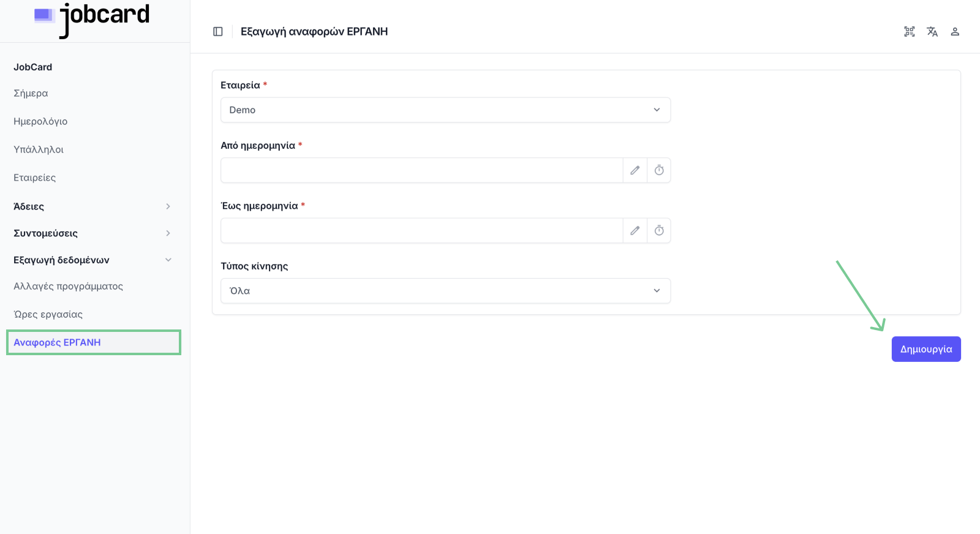Image resolution: width=980 pixels, height=534 pixels.
Task: Toggle the sidebar panel icon
Action: point(217,32)
